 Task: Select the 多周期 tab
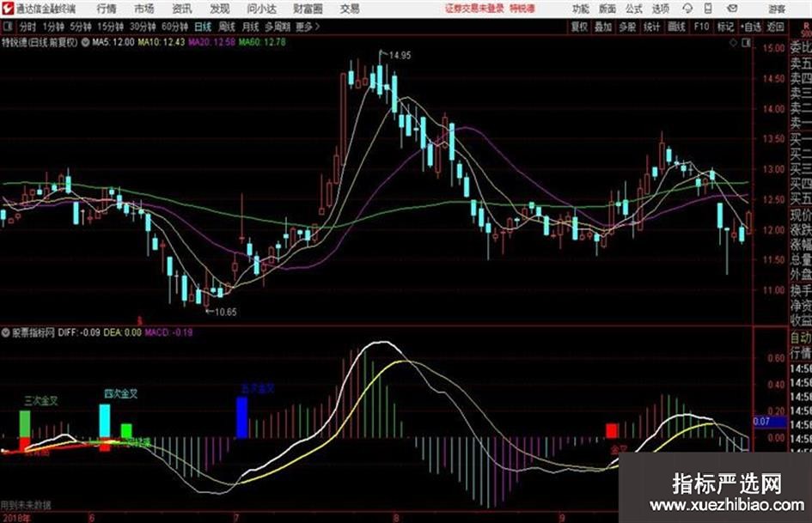click(278, 27)
